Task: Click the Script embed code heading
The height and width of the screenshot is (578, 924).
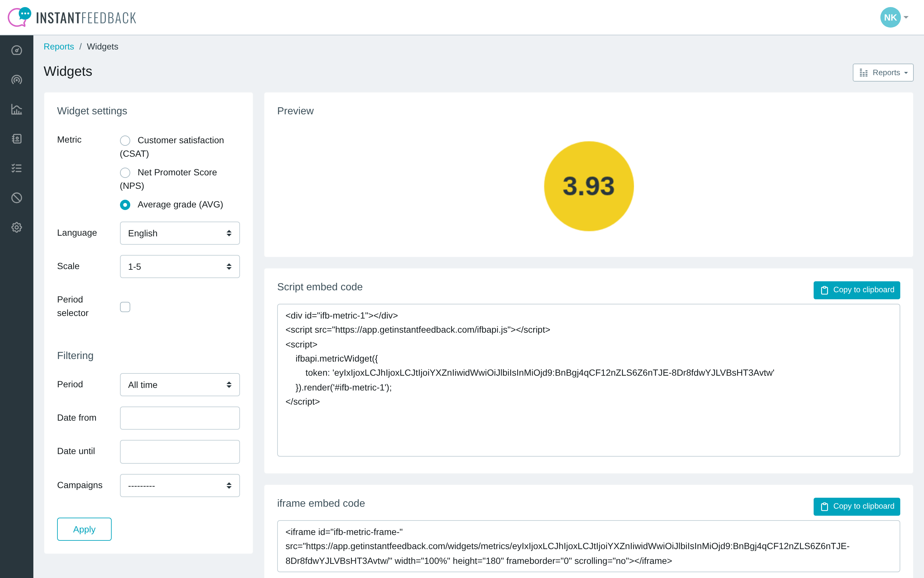Action: click(x=320, y=287)
